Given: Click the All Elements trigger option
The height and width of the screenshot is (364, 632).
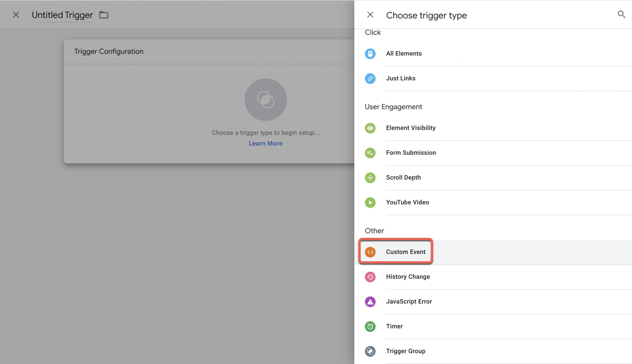Looking at the screenshot, I should tap(404, 53).
